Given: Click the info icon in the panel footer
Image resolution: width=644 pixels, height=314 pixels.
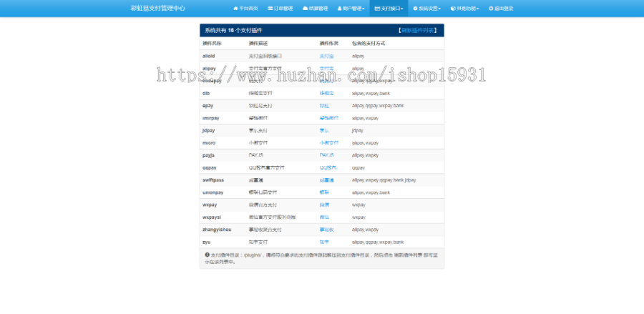Looking at the screenshot, I should 207,255.
